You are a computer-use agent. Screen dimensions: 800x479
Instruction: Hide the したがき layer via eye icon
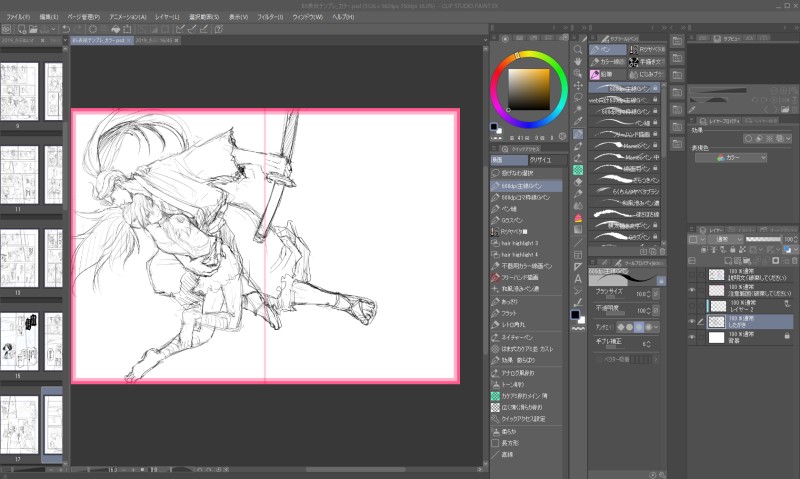[690, 321]
